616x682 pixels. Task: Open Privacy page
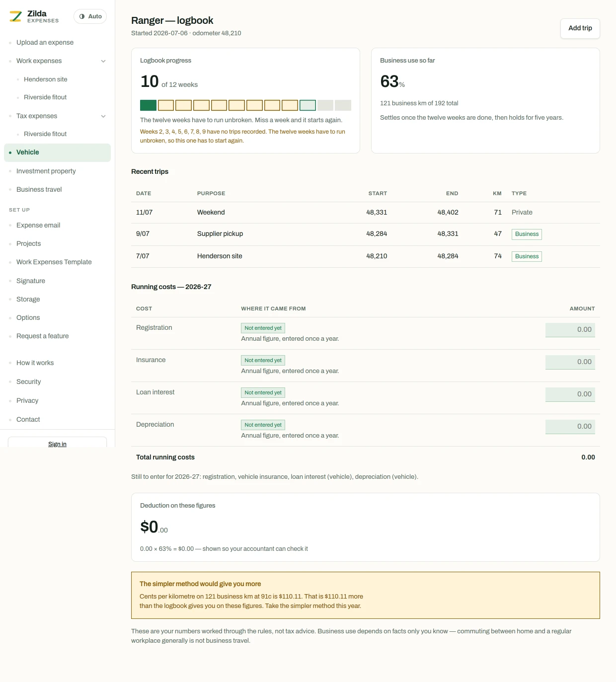pos(27,401)
